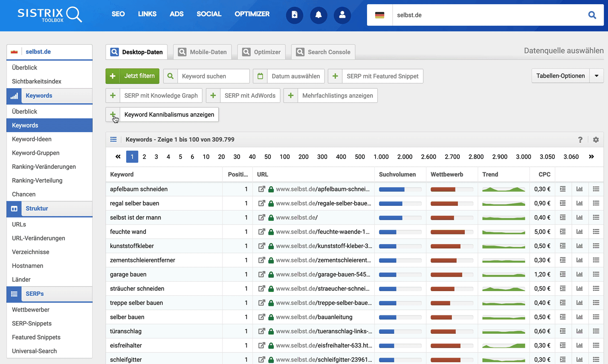
Task: Toggle SERP mit Featured Snippet filter
Action: click(376, 76)
